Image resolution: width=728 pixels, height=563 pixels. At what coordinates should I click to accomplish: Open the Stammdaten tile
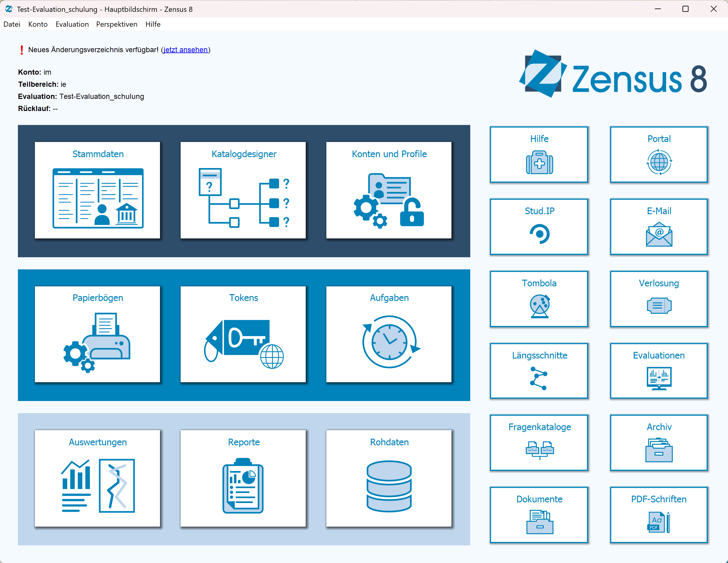click(97, 190)
